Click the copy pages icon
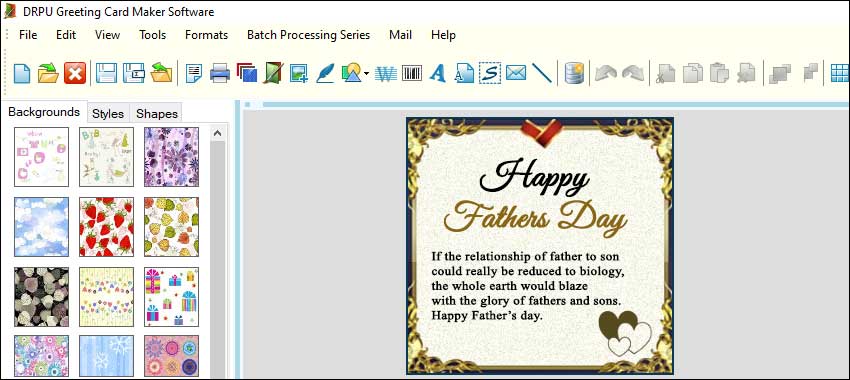The height and width of the screenshot is (380, 850). (693, 73)
